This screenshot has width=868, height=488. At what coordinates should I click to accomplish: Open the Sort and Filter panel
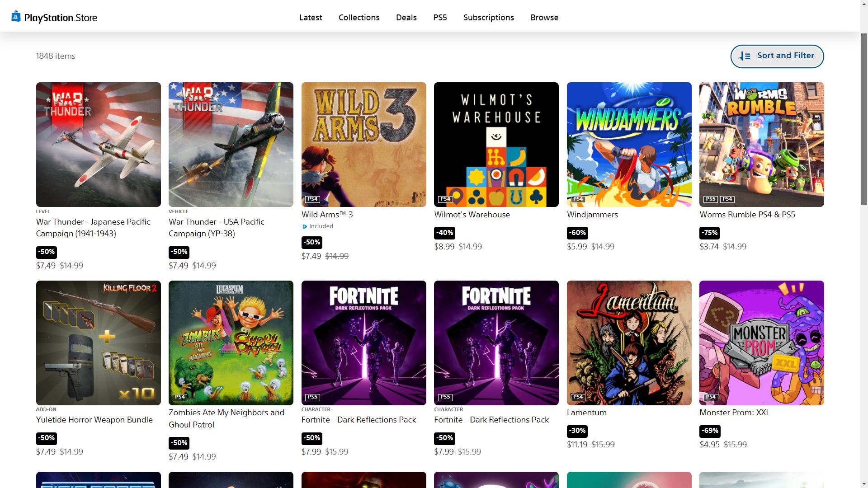777,56
